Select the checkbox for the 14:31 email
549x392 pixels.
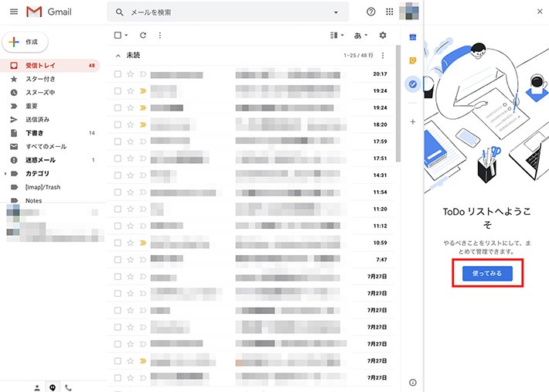click(118, 176)
